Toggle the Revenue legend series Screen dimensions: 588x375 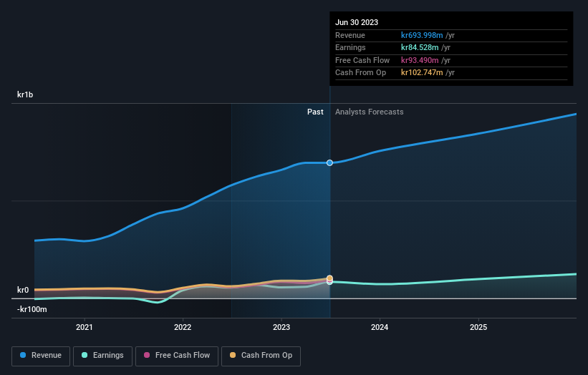(x=41, y=356)
